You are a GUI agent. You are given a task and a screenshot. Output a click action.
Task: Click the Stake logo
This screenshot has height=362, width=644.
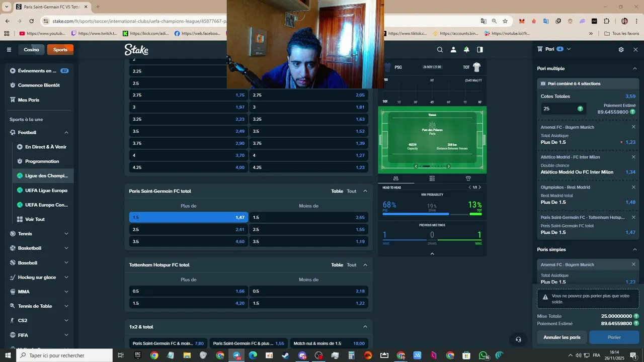136,49
